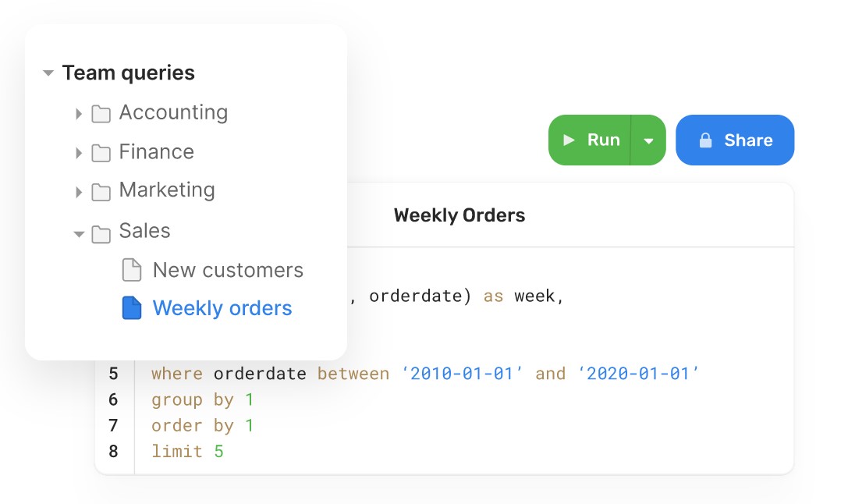This screenshot has width=848, height=504.
Task: Open the Run options dropdown arrow
Action: point(648,141)
